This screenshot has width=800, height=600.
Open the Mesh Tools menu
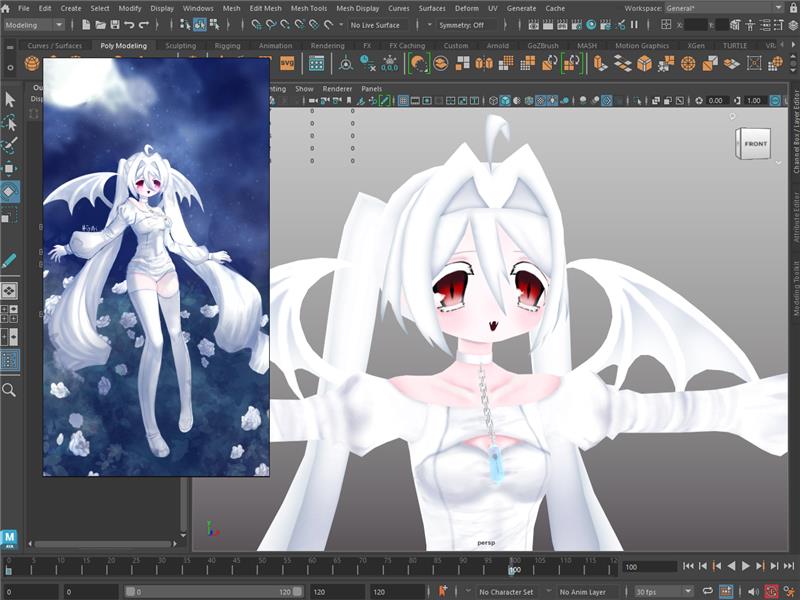click(x=309, y=8)
